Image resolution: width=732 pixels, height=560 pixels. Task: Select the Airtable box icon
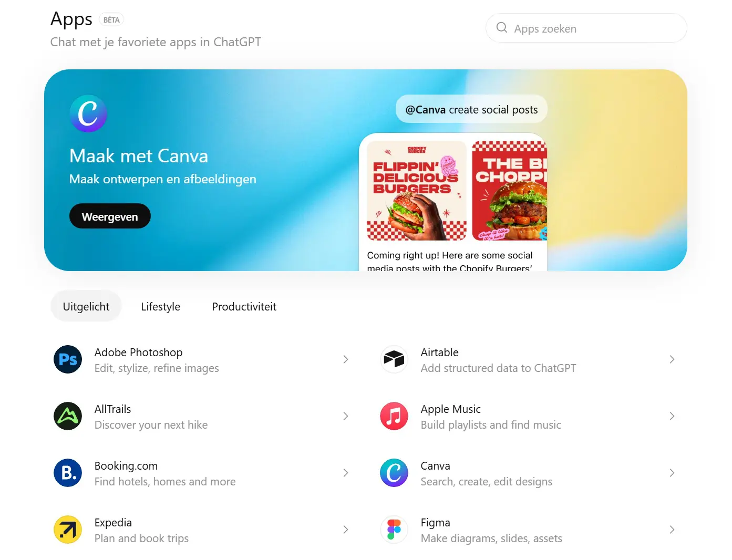pyautogui.click(x=394, y=359)
